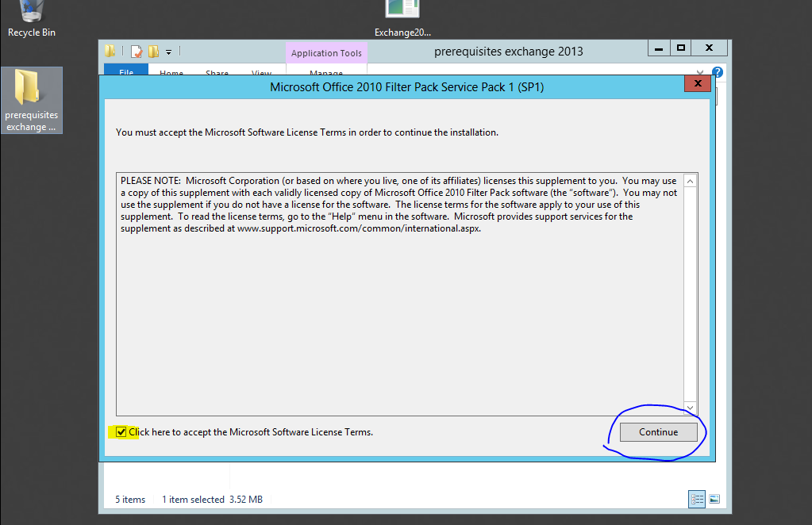Close the prerequisites exchange 2013 window
The image size is (812, 525).
[710, 48]
